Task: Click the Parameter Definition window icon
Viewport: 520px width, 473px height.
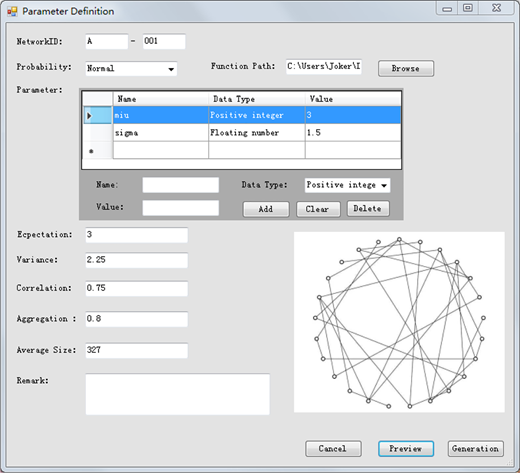Action: coord(12,12)
